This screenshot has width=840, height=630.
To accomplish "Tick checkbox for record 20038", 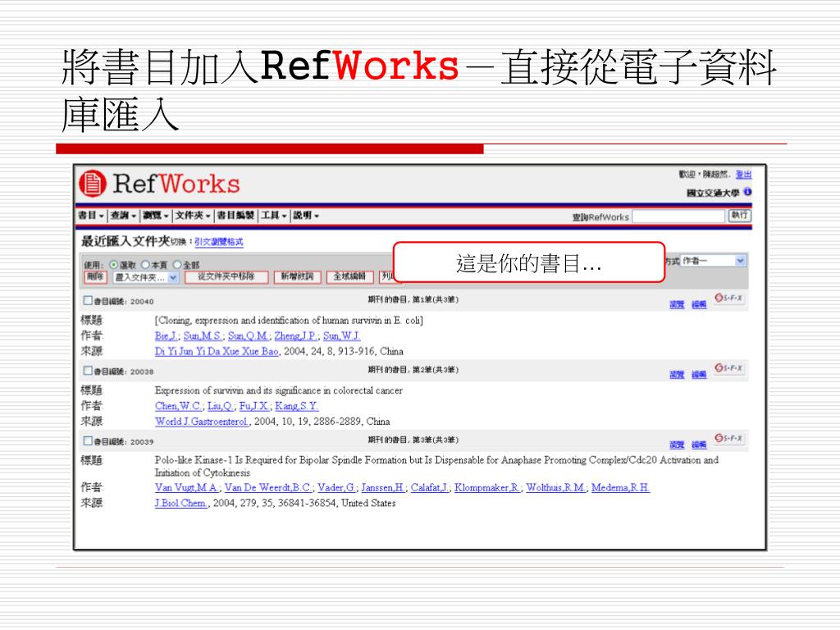I will pos(88,371).
